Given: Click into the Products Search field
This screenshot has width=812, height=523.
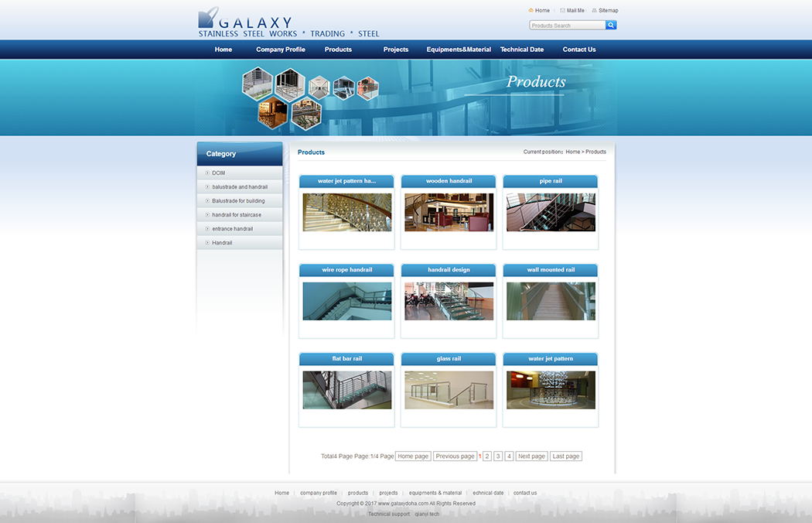Looking at the screenshot, I should tap(567, 26).
